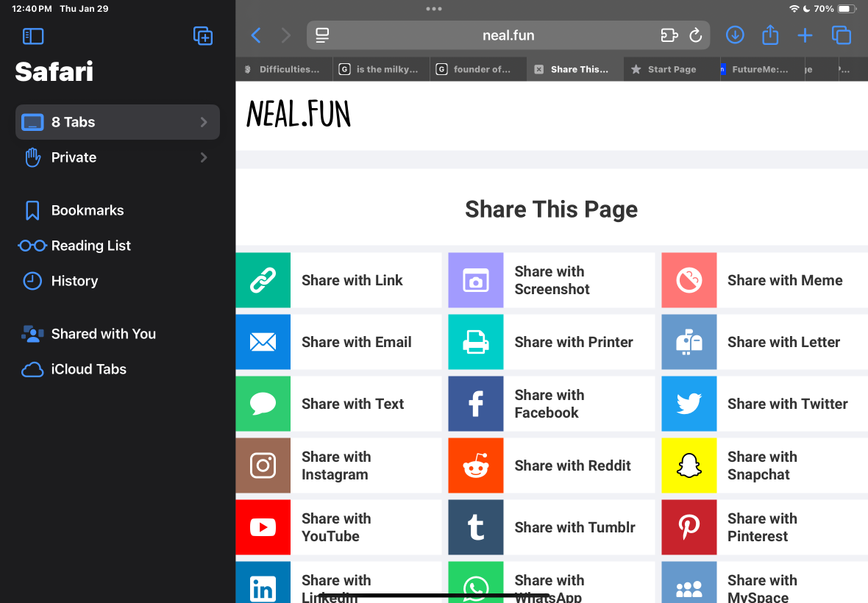Click the Instagram camera icon
This screenshot has width=868, height=603.
click(x=263, y=465)
